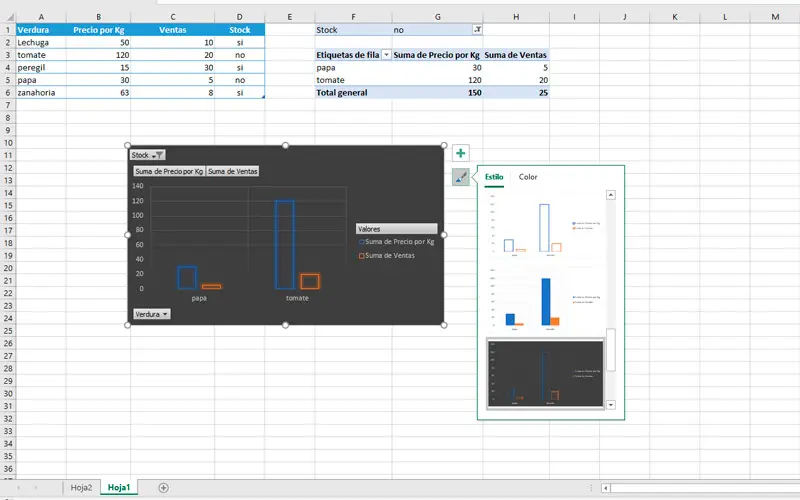Select the Ventas header cell
The width and height of the screenshot is (800, 500).
[x=172, y=30]
